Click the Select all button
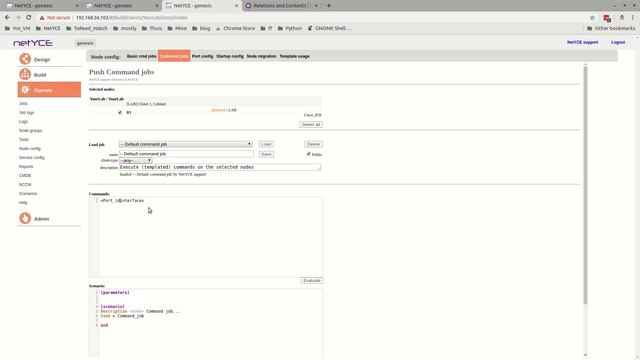This screenshot has height=360, width=640. pyautogui.click(x=311, y=124)
